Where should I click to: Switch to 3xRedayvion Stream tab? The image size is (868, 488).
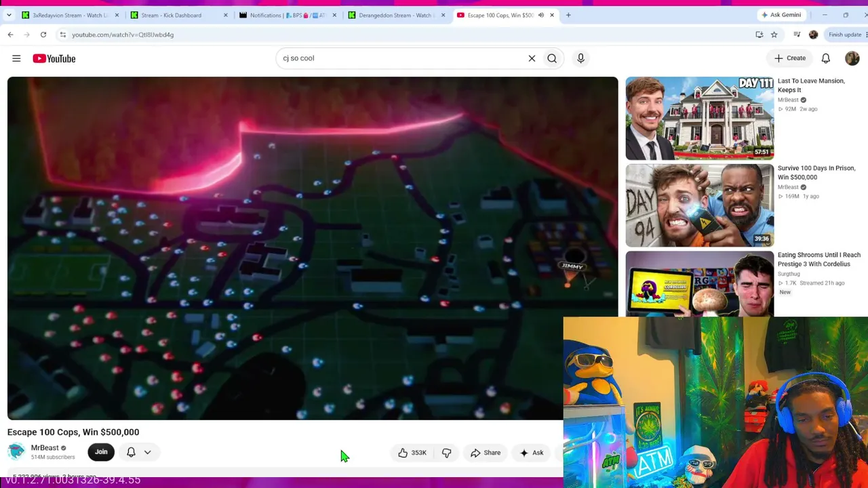70,15
